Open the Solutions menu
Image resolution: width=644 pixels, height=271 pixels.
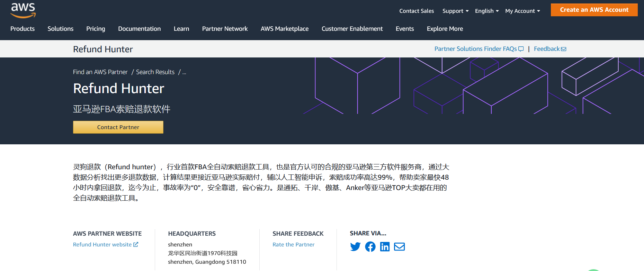click(61, 29)
